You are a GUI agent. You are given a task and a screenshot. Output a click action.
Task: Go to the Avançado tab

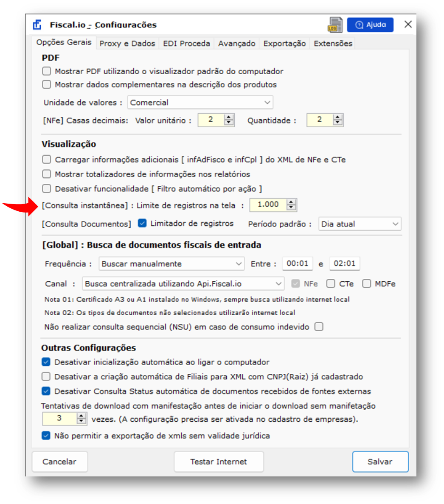click(236, 43)
